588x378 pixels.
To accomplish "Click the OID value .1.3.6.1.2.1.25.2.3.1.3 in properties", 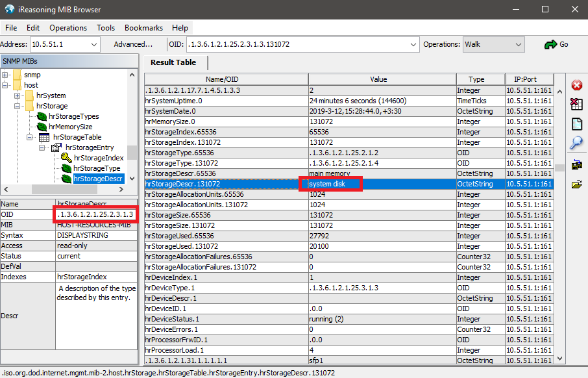I will (x=95, y=215).
